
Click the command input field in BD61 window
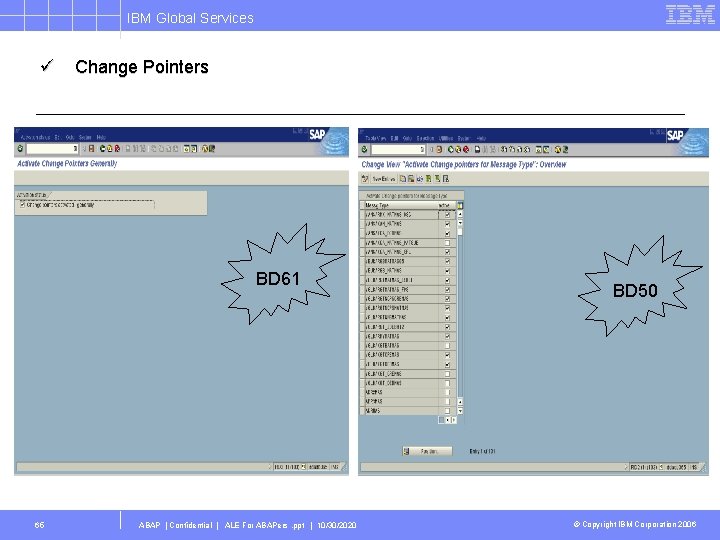[52, 148]
